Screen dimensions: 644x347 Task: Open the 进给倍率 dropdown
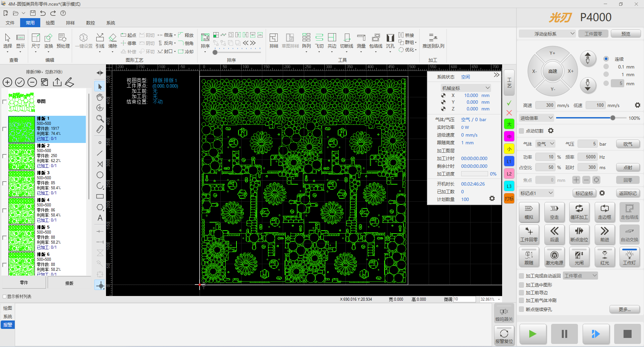(536, 118)
